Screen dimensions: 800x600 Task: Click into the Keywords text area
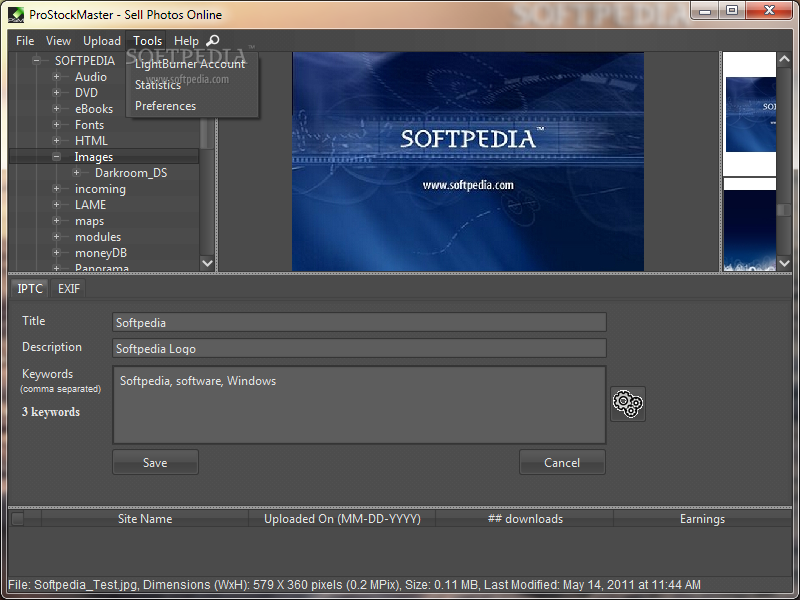click(359, 405)
